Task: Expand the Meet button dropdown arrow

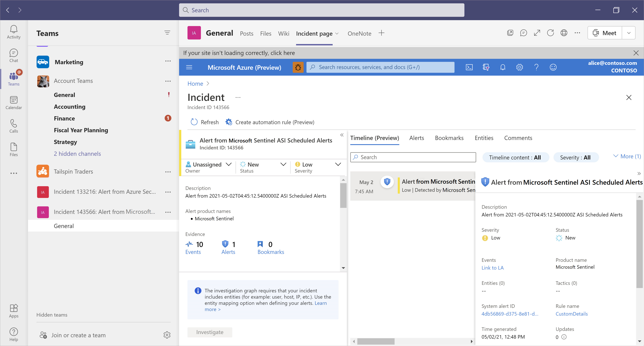Action: 629,33
